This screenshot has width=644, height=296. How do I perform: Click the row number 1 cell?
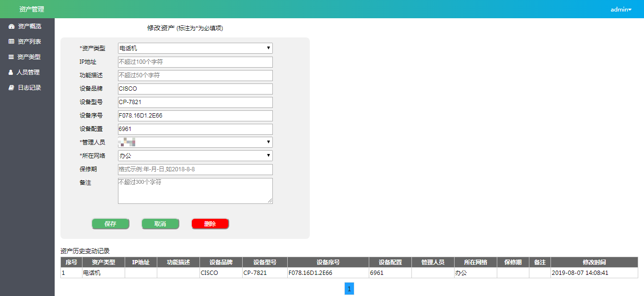click(x=71, y=272)
